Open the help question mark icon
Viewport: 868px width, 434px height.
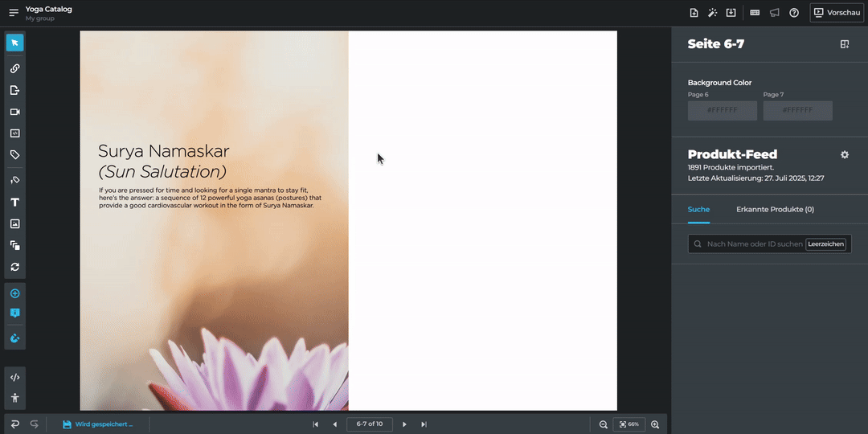tap(794, 13)
